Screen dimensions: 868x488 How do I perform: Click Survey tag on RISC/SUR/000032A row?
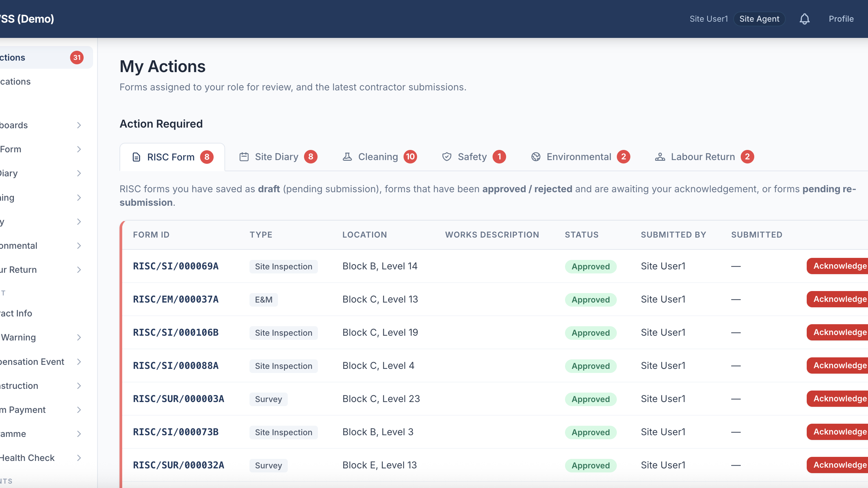(x=268, y=466)
